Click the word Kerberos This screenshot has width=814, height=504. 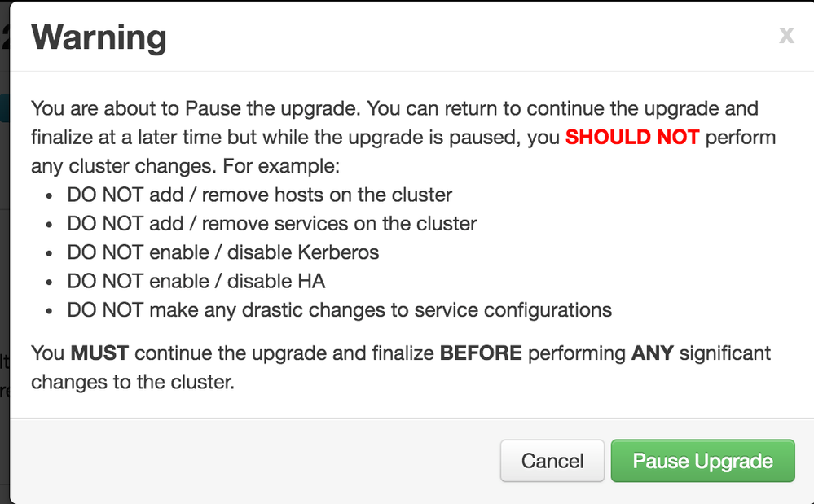(339, 252)
